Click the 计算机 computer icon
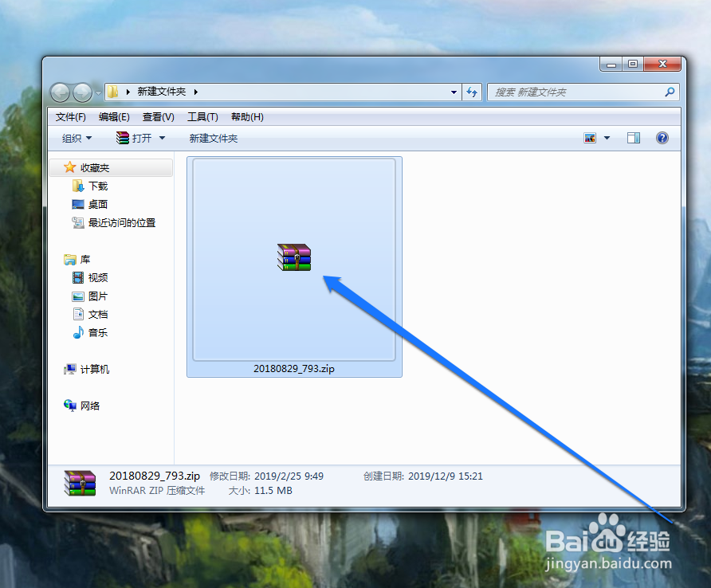This screenshot has width=711, height=588. [70, 369]
